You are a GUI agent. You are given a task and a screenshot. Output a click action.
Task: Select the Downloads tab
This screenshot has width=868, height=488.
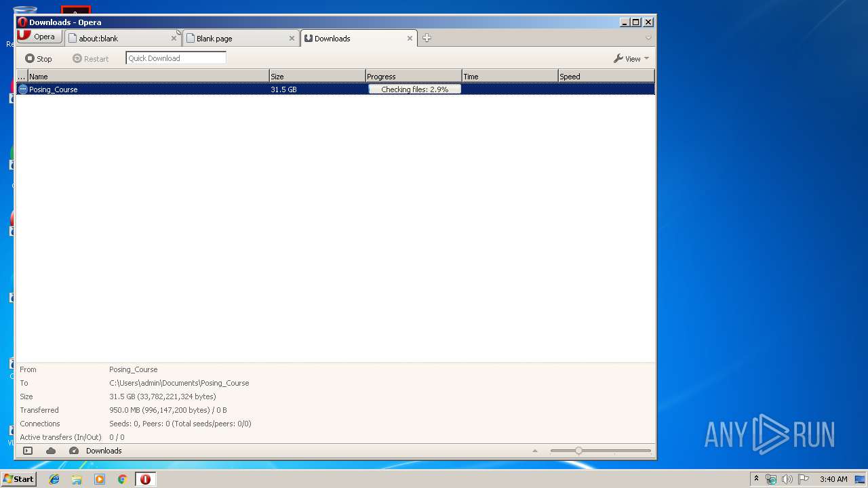click(x=358, y=38)
